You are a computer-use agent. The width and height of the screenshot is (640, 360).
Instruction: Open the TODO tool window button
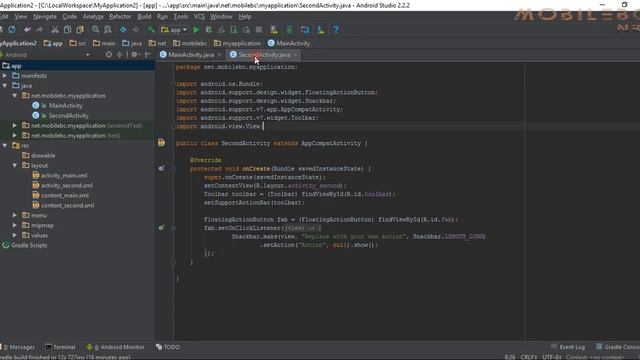point(168,347)
